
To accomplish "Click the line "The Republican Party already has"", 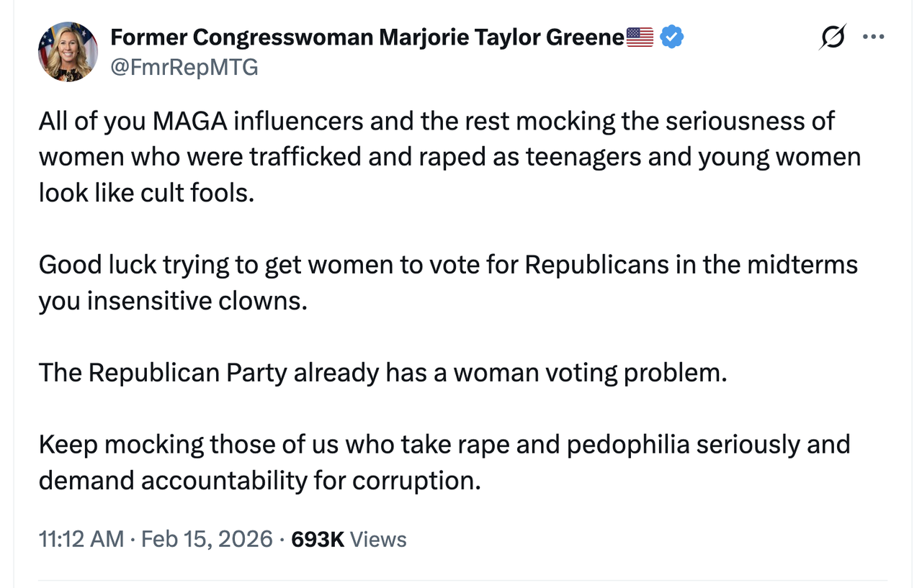I will click(x=382, y=372).
